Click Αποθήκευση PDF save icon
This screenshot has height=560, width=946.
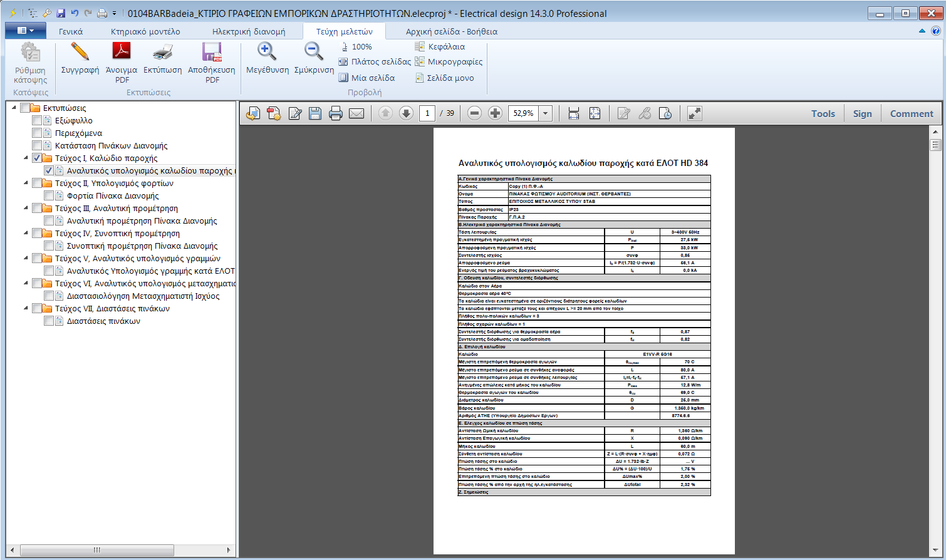(x=212, y=53)
